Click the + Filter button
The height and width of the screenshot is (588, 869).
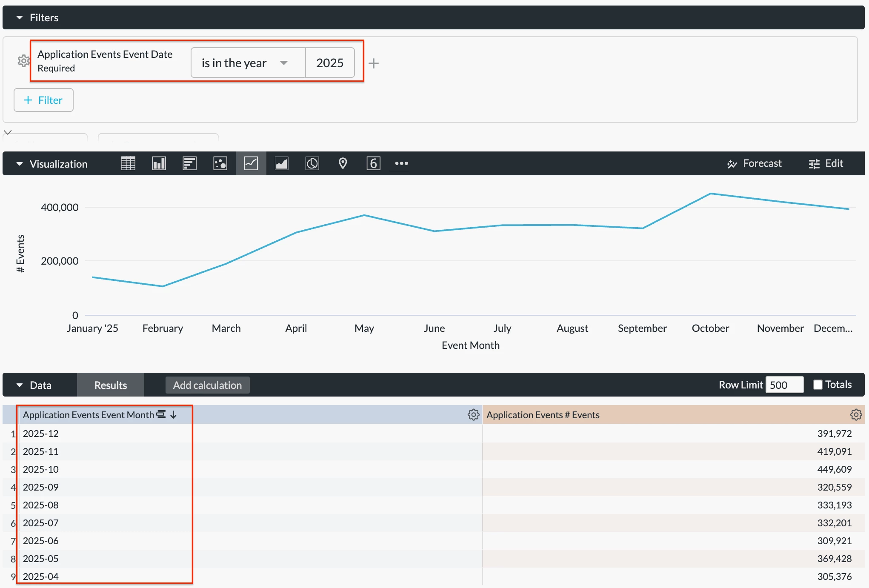pyautogui.click(x=43, y=100)
